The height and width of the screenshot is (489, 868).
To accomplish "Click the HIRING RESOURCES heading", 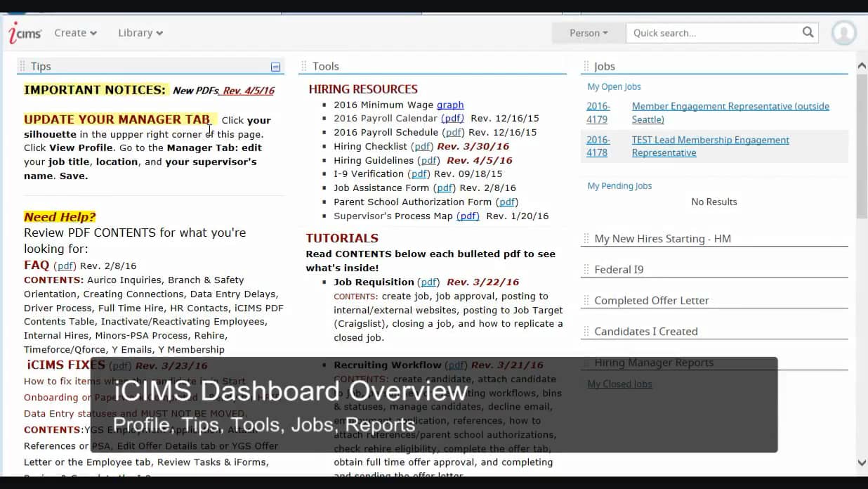I will pyautogui.click(x=363, y=89).
